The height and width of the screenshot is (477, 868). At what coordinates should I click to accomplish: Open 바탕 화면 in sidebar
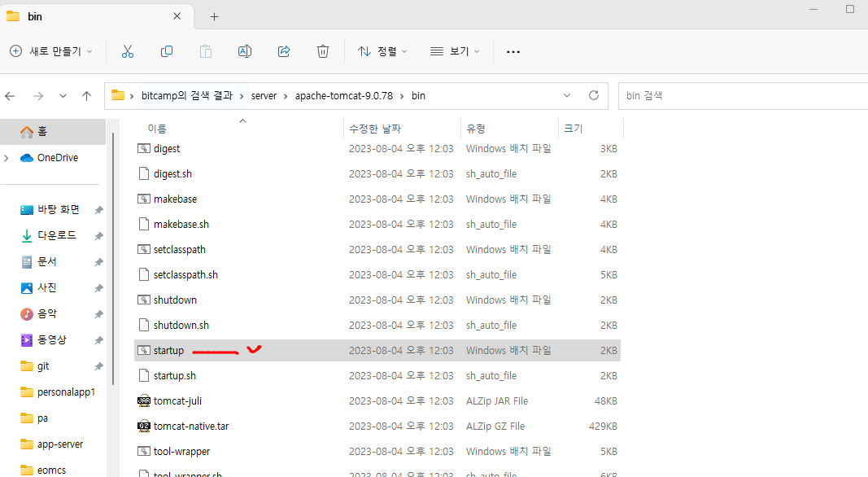click(x=58, y=209)
